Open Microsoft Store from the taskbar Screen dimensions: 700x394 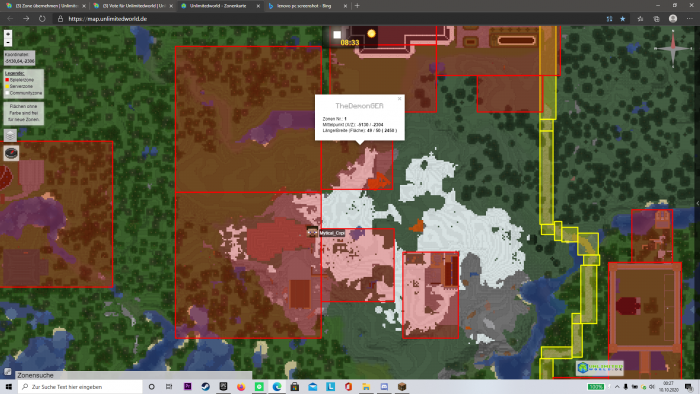pyautogui.click(x=295, y=387)
